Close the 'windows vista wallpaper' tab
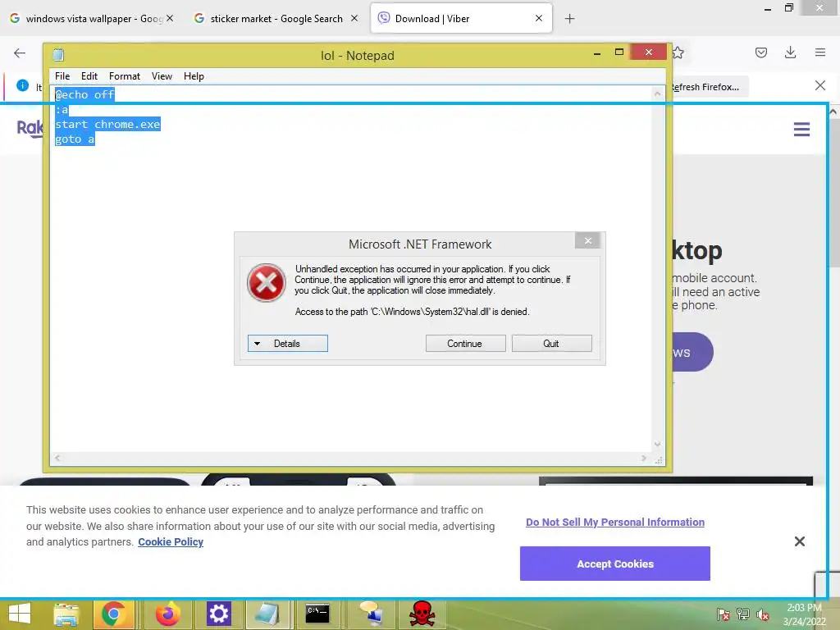This screenshot has height=630, width=840. pos(170,18)
